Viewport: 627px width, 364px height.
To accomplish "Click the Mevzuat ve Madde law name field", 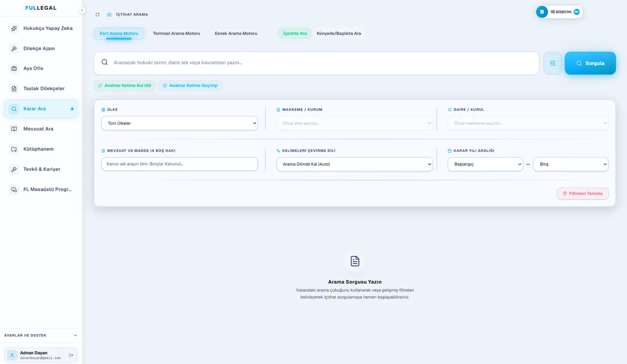I will [x=179, y=164].
